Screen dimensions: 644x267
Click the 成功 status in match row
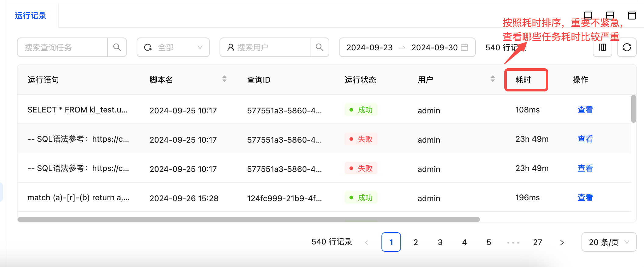click(x=361, y=198)
